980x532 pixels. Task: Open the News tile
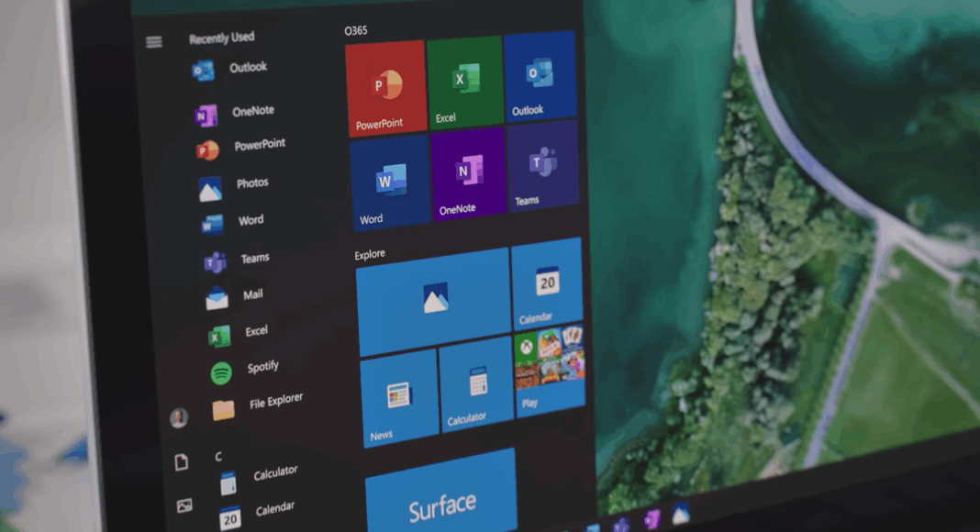[x=400, y=398]
